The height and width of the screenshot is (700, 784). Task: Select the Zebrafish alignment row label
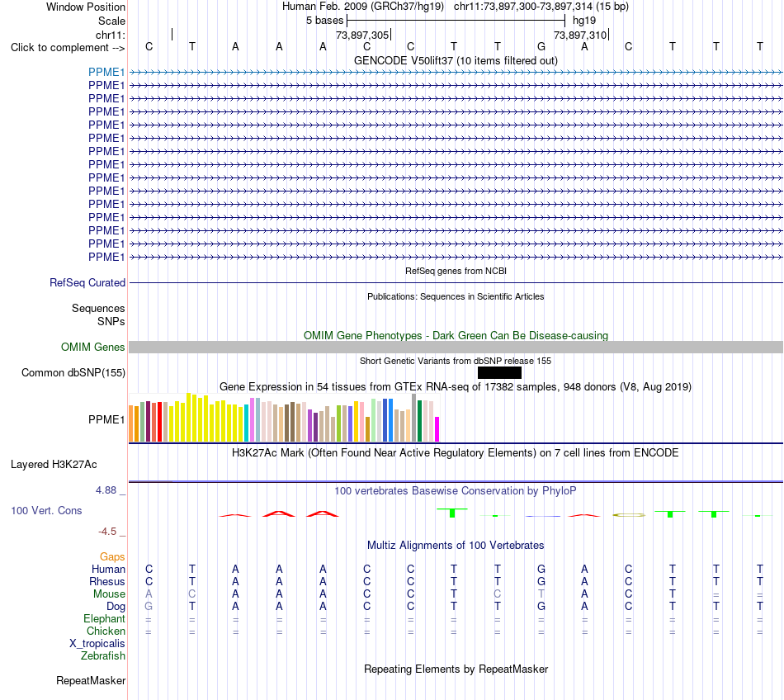point(103,656)
